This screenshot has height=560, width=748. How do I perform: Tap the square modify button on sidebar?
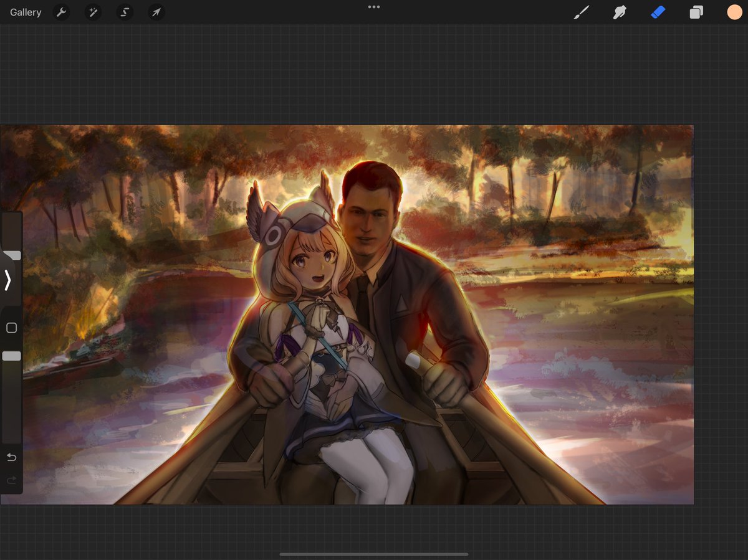tap(11, 328)
